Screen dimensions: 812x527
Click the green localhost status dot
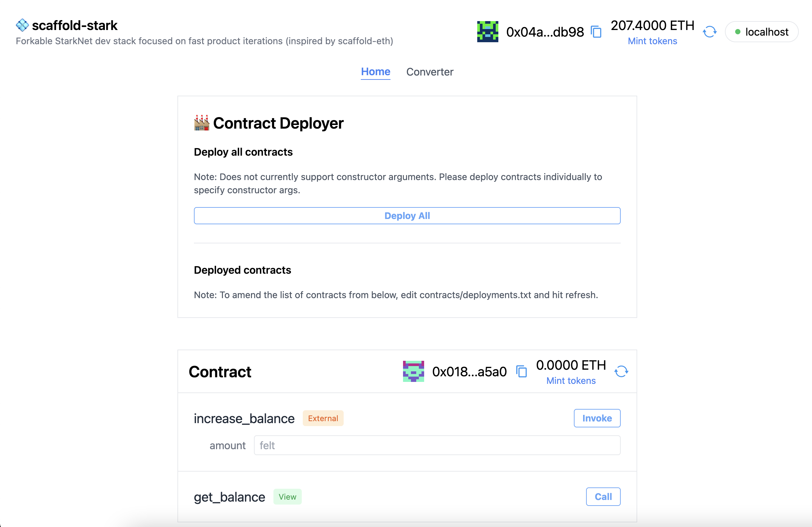click(x=738, y=31)
